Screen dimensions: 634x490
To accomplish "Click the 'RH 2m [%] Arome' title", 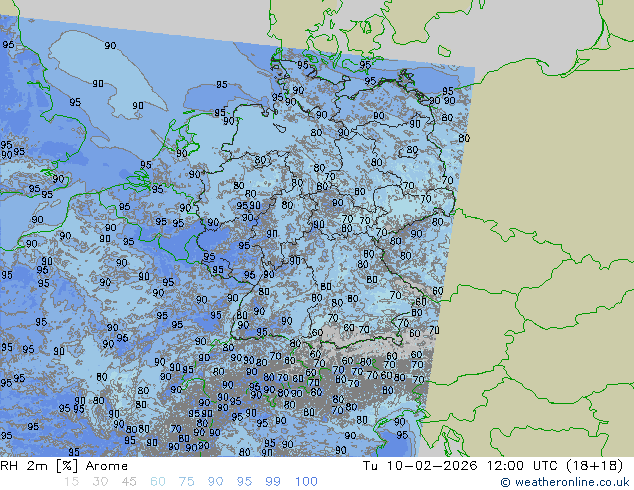I will [x=64, y=466].
